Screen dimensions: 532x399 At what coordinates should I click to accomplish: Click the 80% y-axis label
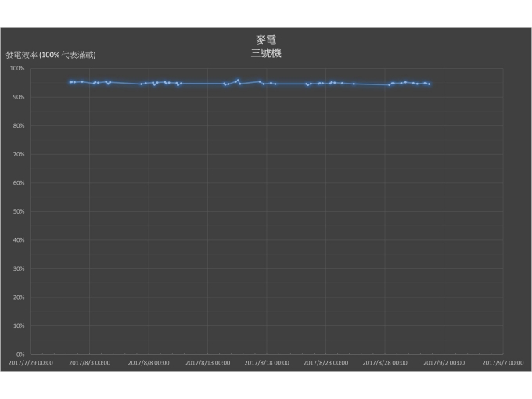19,125
